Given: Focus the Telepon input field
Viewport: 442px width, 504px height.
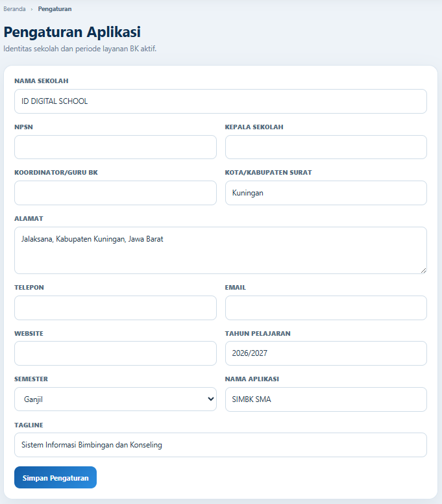Looking at the screenshot, I should coord(116,308).
